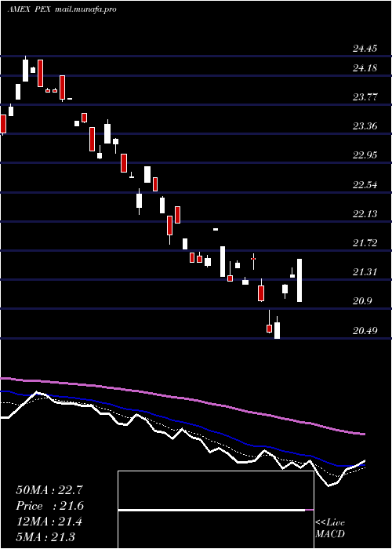The width and height of the screenshot is (392, 549).
Task: Click the 23.77 price level label
Action: point(365,97)
